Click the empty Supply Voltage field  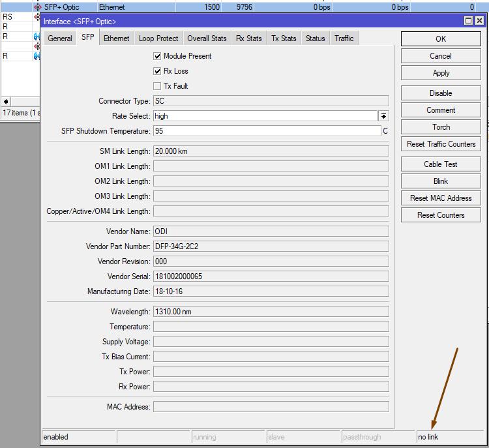click(x=271, y=342)
